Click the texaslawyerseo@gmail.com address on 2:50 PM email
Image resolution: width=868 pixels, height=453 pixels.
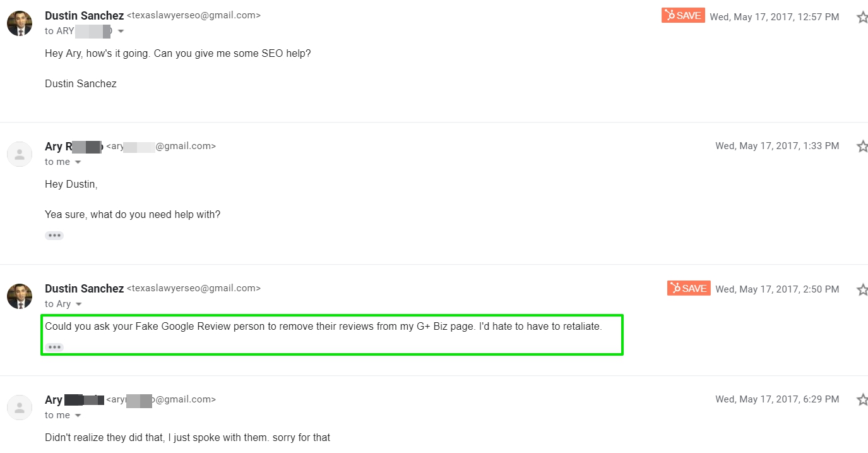(x=194, y=288)
